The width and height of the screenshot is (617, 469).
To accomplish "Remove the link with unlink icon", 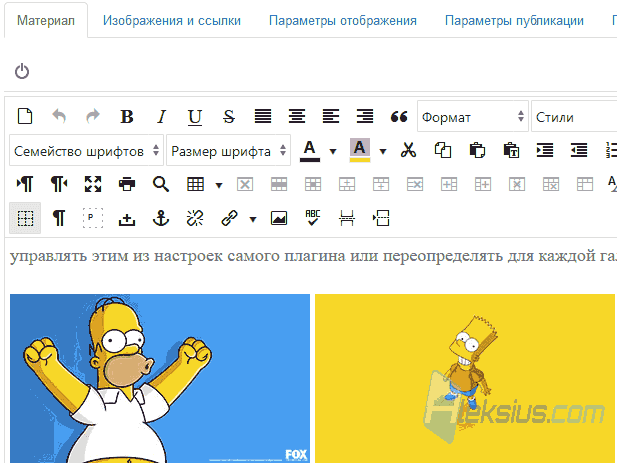I will coord(195,218).
